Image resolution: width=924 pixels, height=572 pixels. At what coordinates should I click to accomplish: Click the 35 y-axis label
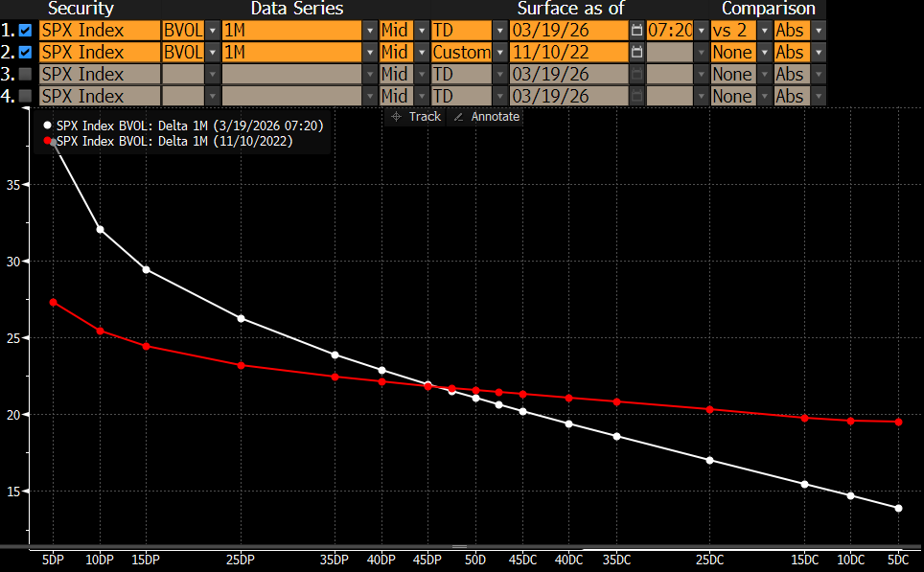click(x=13, y=185)
